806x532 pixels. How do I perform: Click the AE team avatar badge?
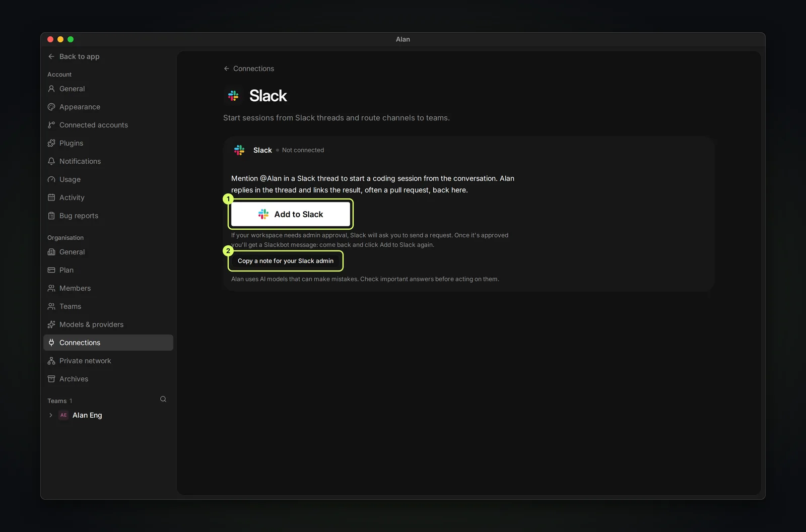click(x=63, y=415)
